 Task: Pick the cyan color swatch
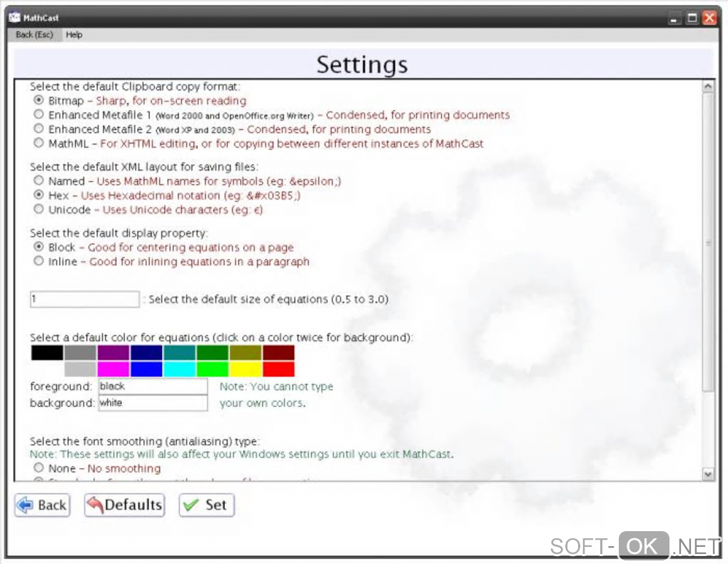tap(179, 369)
